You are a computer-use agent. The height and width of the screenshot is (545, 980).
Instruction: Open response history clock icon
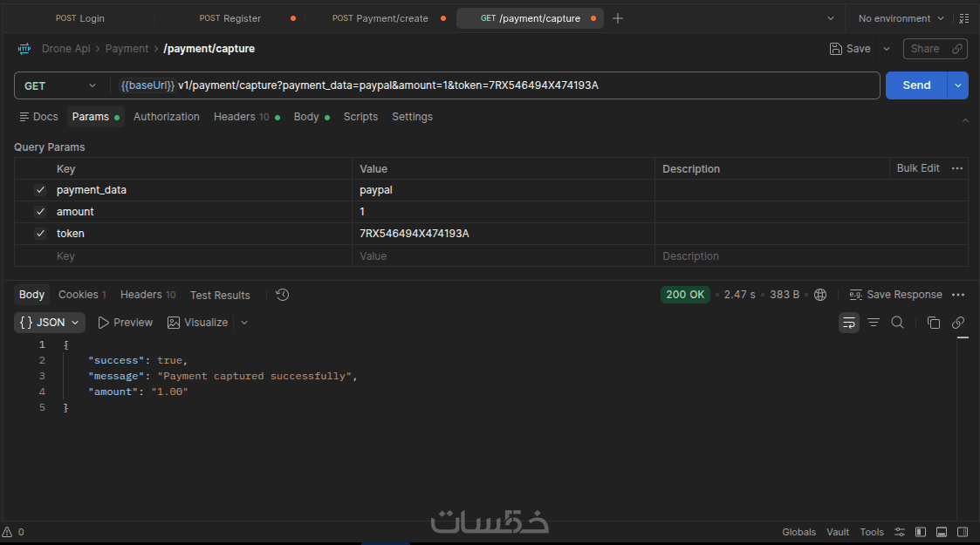tap(283, 295)
